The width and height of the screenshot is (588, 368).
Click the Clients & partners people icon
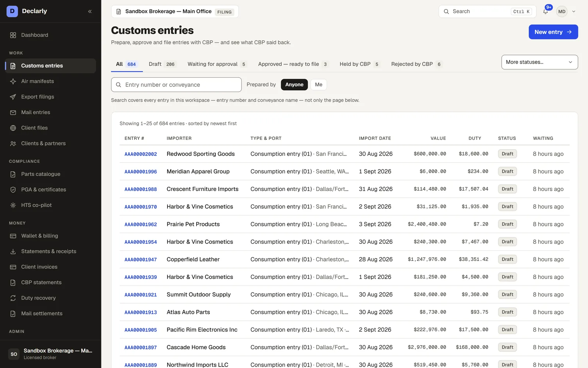coord(13,144)
